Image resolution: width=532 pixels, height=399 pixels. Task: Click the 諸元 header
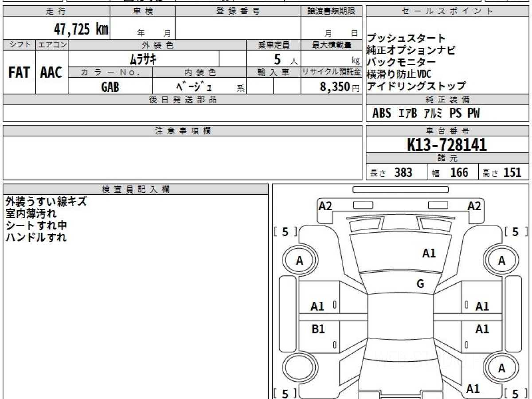pyautogui.click(x=448, y=158)
